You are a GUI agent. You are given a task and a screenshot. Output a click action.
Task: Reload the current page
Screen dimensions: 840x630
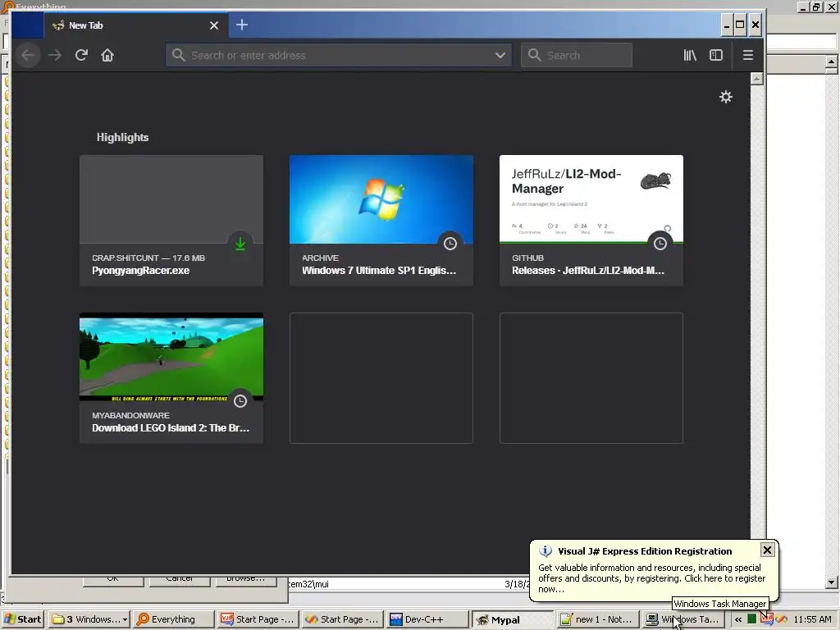click(x=81, y=55)
